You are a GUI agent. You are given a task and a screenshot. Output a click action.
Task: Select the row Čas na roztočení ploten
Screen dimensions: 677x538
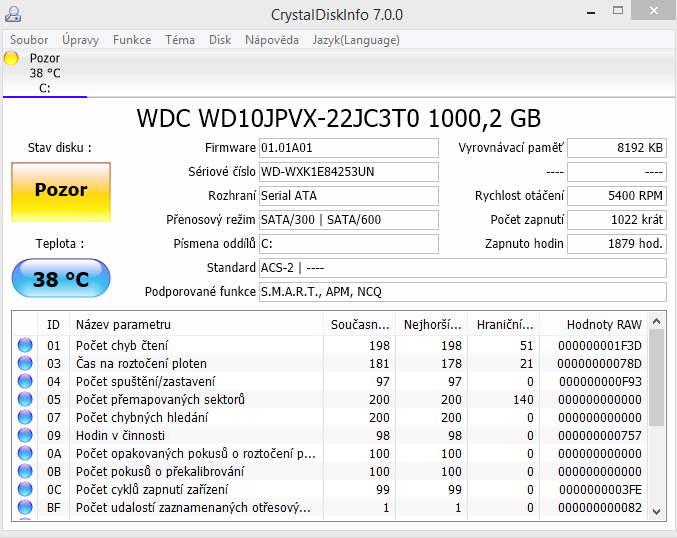click(x=330, y=364)
